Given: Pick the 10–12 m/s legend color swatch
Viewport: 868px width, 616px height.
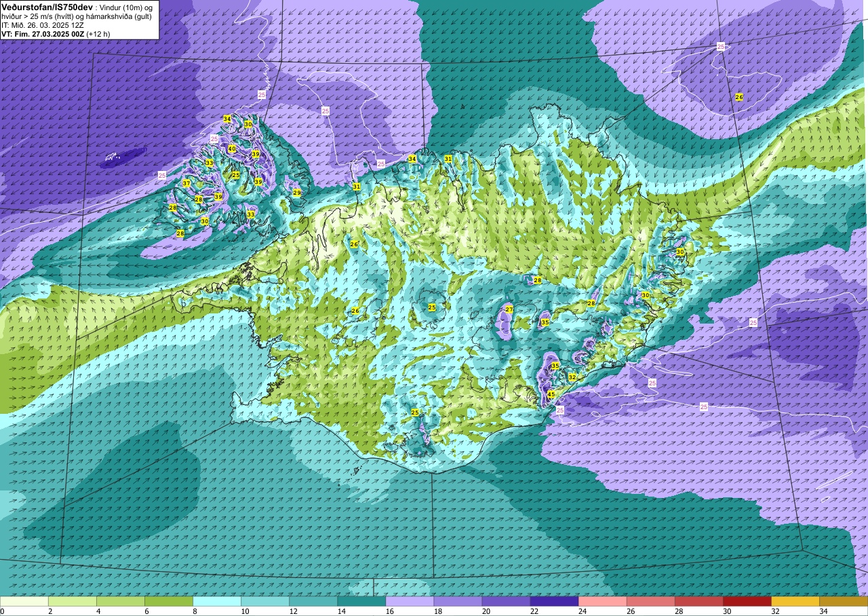Looking at the screenshot, I should (x=265, y=601).
